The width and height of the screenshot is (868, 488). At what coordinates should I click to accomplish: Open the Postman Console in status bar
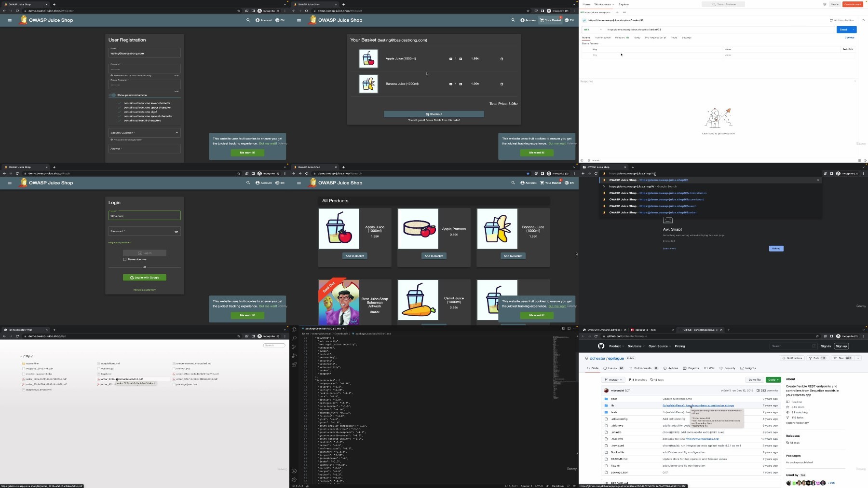(x=595, y=160)
